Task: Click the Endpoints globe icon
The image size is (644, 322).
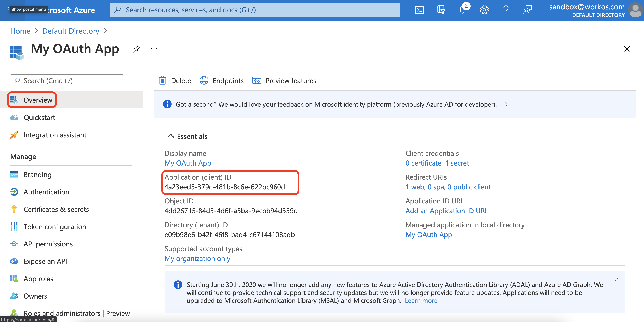Action: click(x=204, y=81)
